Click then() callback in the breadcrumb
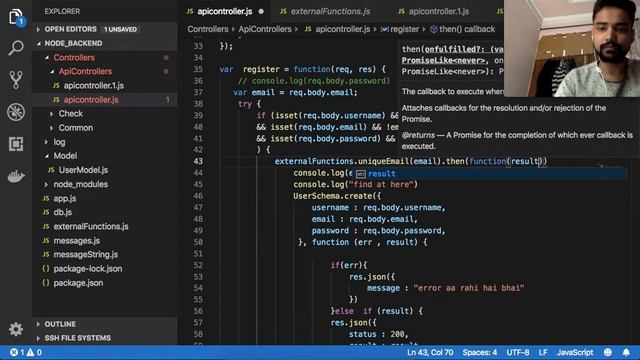The height and width of the screenshot is (360, 640). [x=467, y=29]
